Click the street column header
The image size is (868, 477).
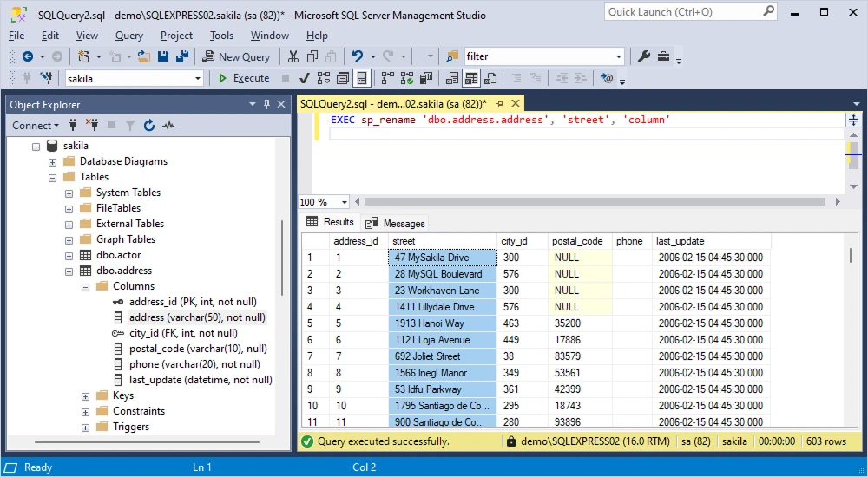coord(443,241)
